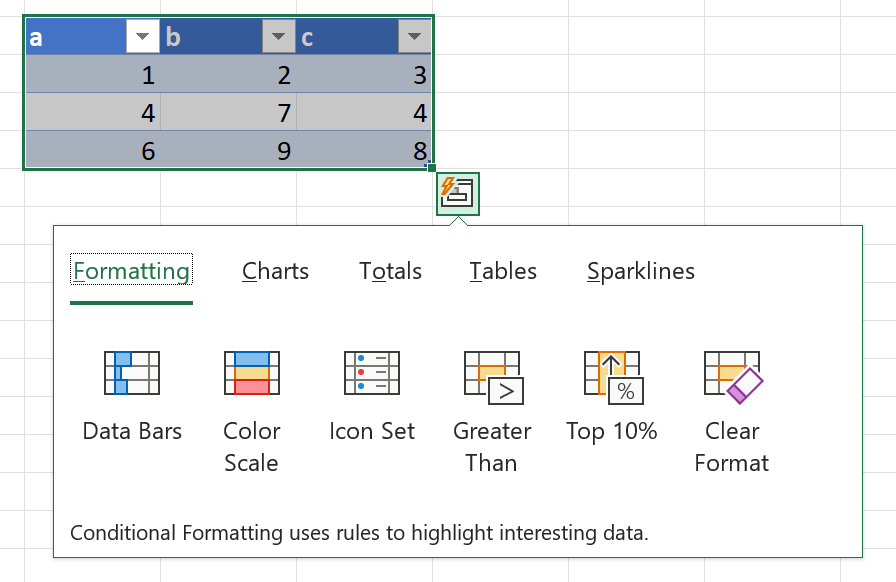Apply Icon Set formatting
Viewport: 896px width, 582px height.
(371, 397)
